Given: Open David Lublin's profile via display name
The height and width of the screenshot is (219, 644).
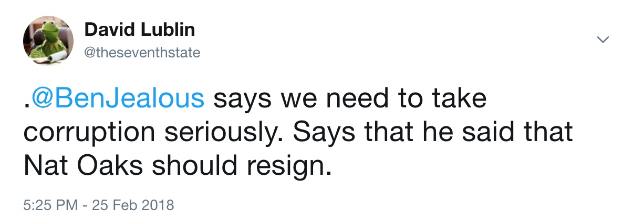Looking at the screenshot, I should (x=139, y=29).
